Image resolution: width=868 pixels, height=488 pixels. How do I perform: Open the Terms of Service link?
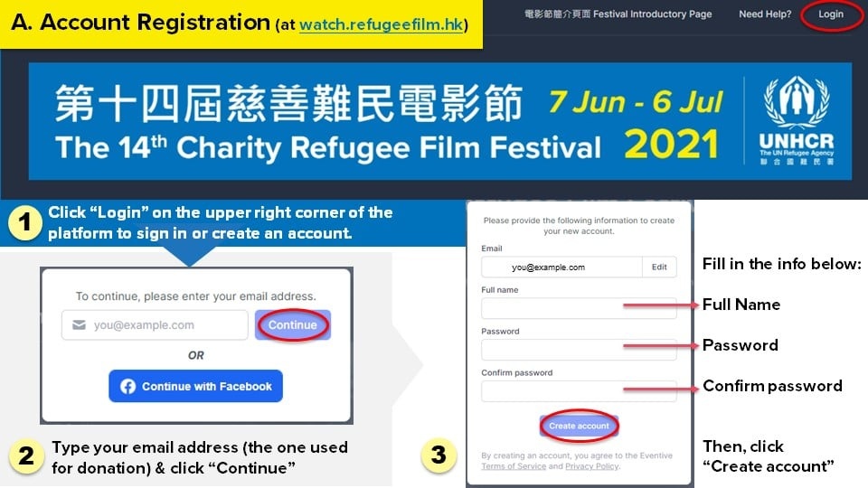click(x=514, y=466)
